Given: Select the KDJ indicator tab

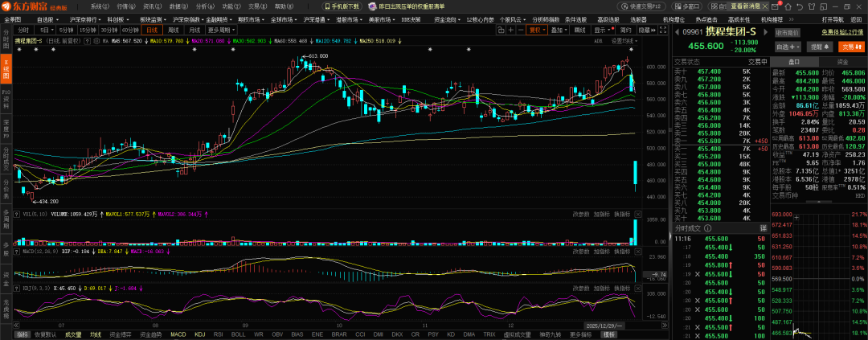Looking at the screenshot, I should 199,334.
